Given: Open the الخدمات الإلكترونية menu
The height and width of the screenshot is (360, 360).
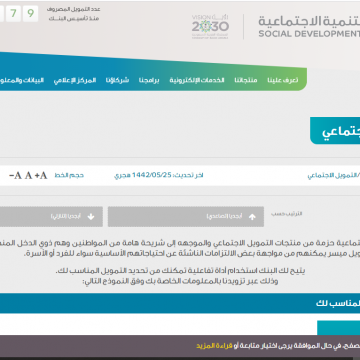Looking at the screenshot, I should tap(197, 80).
